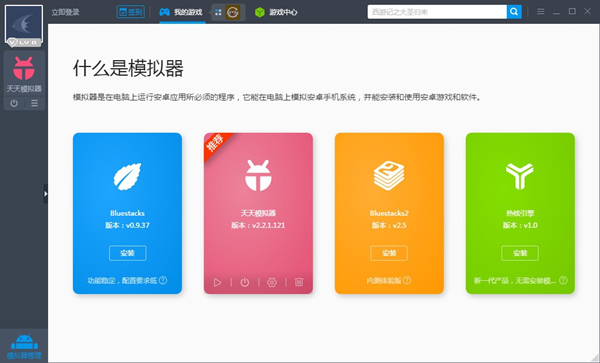The height and width of the screenshot is (363, 600).
Task: Click the Bluestacks leaf logo
Action: 127,176
